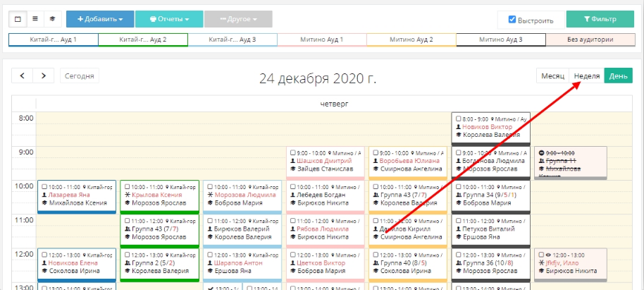Select Митино Ауд 3 room tab

click(x=501, y=40)
